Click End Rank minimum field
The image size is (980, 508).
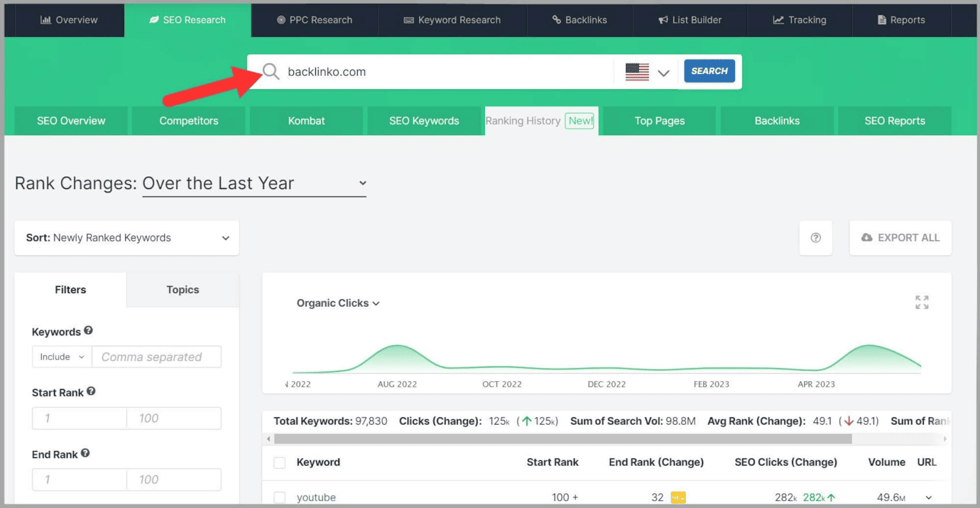click(80, 479)
